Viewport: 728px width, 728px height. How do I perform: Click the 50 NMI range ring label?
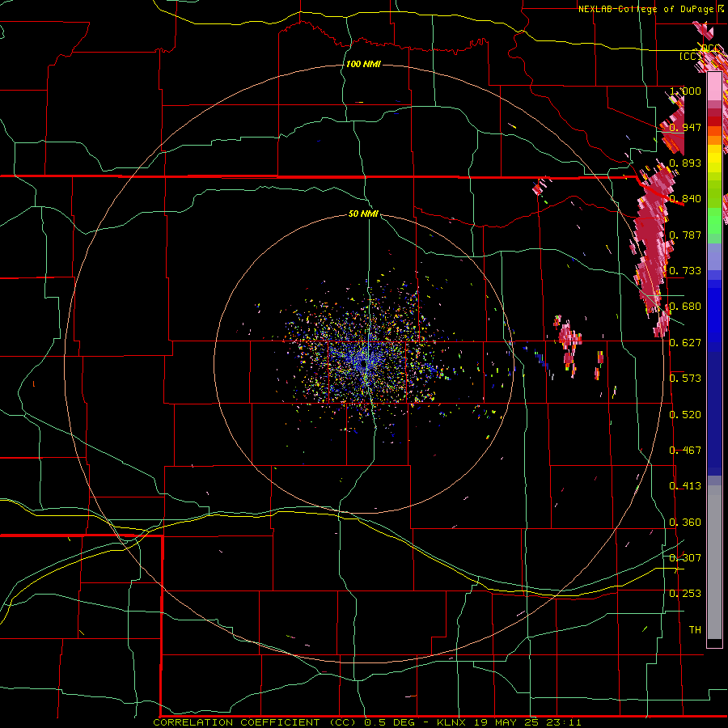click(363, 214)
